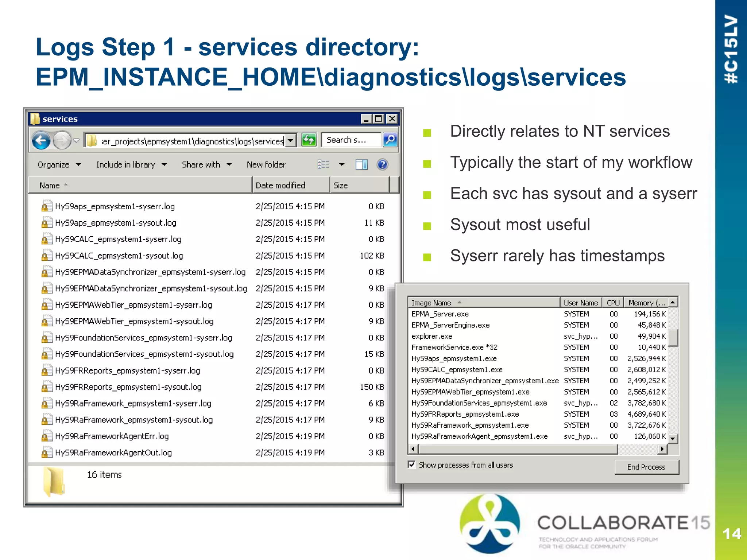This screenshot has width=747, height=560.
Task: Sort processes by User Name column
Action: click(581, 303)
